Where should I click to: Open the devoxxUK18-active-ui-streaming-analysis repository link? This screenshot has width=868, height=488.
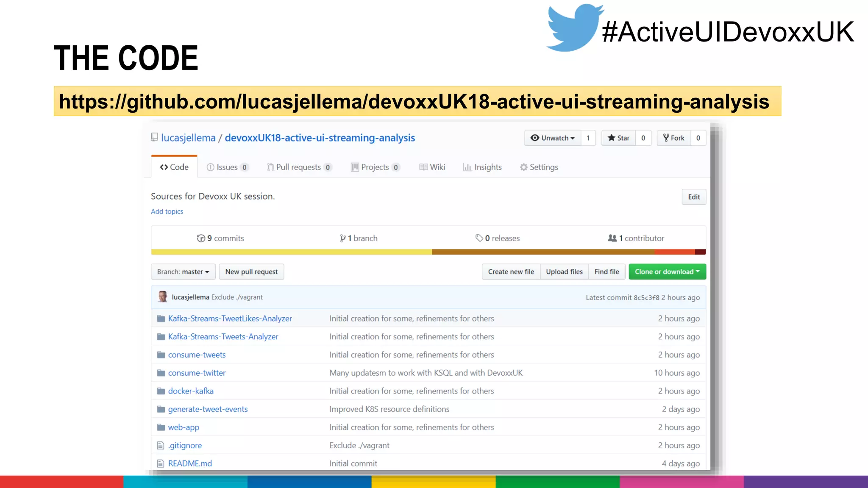pyautogui.click(x=320, y=138)
